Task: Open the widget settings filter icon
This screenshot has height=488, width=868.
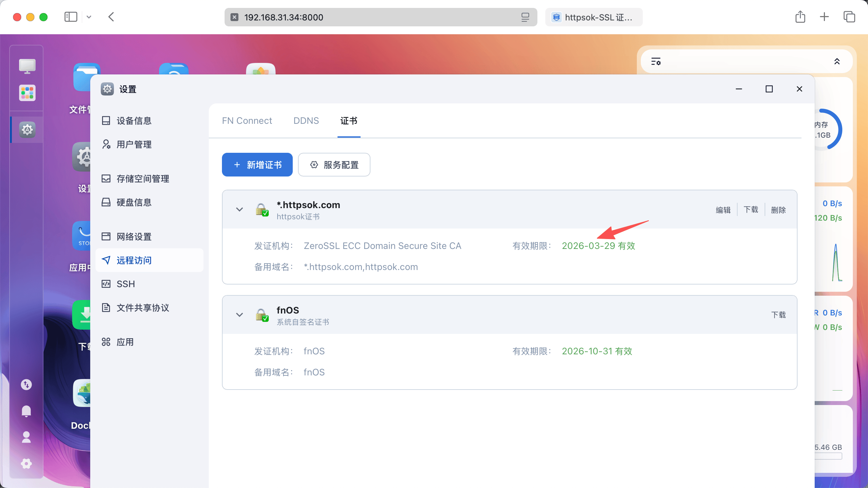Action: click(656, 62)
